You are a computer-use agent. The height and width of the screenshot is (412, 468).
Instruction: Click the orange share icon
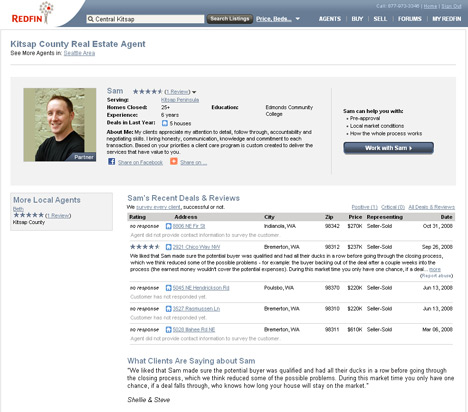click(174, 162)
